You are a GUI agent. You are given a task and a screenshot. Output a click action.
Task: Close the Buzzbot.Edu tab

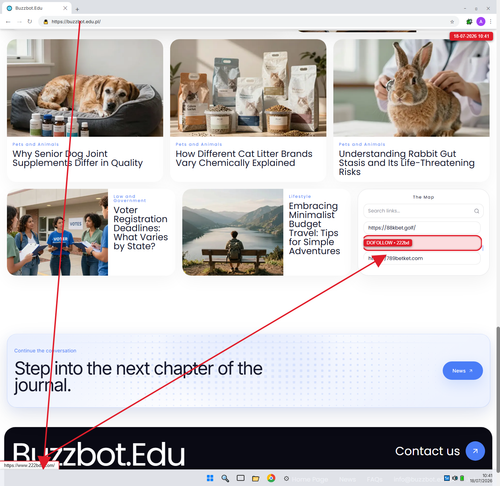(x=65, y=8)
